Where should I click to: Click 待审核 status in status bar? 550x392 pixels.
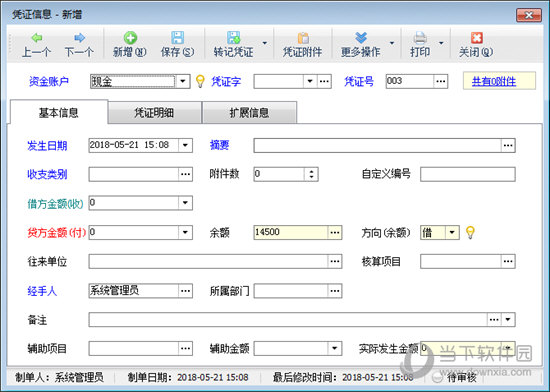tap(462, 377)
